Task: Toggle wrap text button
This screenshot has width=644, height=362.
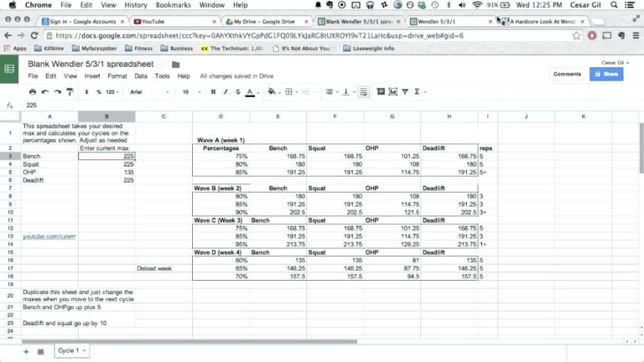Action: click(x=363, y=92)
